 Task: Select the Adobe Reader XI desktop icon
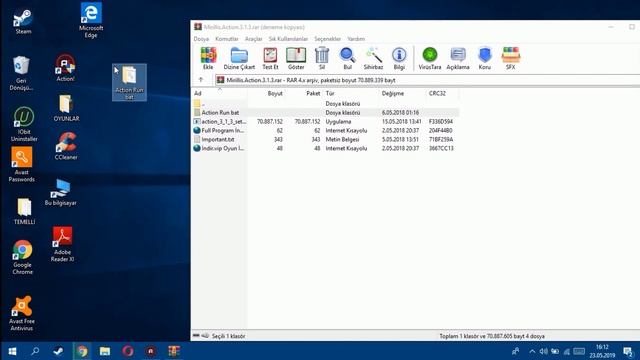coord(62,244)
